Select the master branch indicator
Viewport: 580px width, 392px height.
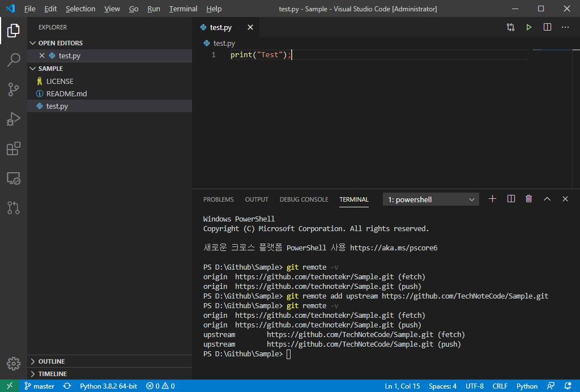[39, 386]
